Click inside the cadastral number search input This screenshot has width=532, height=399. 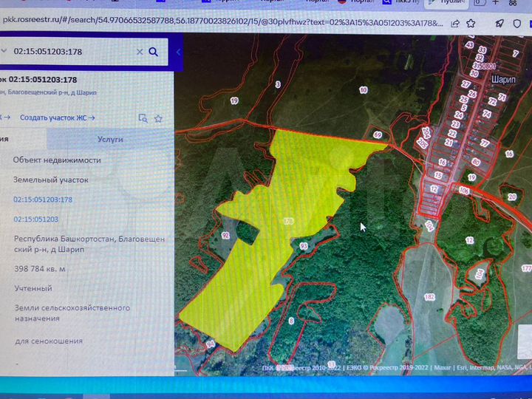click(x=74, y=52)
